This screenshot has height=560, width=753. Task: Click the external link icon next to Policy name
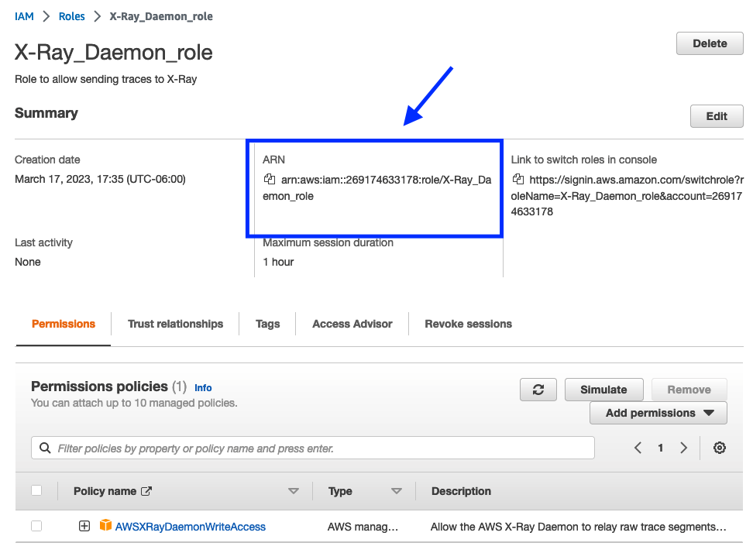pos(146,491)
